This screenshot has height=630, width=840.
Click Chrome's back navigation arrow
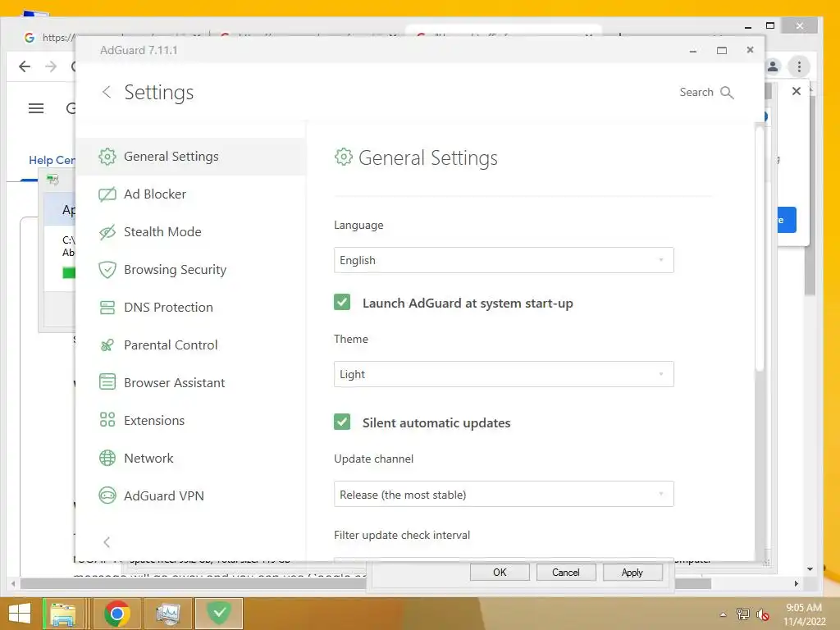coord(24,66)
